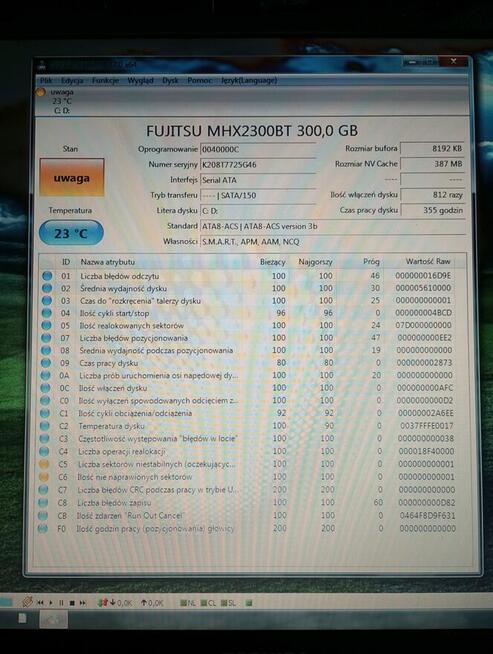Select the row 'Ilość nie naprawionych sektorów'
This screenshot has width=493, height=654.
[x=248, y=477]
